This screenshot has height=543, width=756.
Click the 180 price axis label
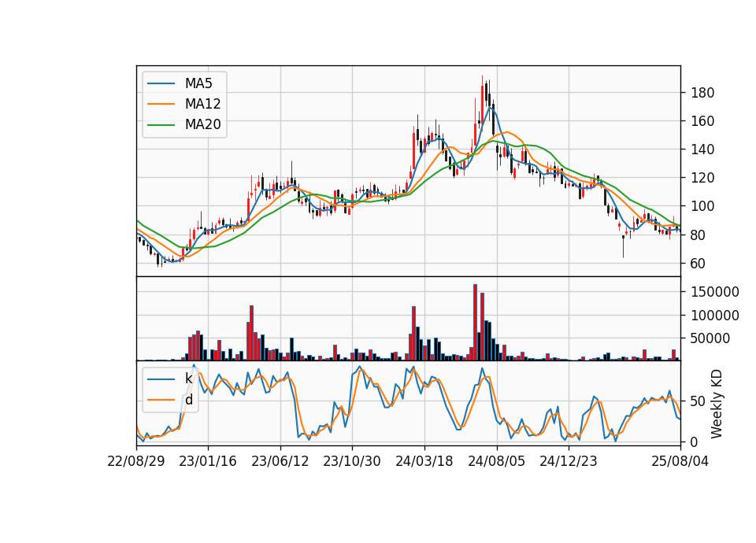(x=702, y=93)
